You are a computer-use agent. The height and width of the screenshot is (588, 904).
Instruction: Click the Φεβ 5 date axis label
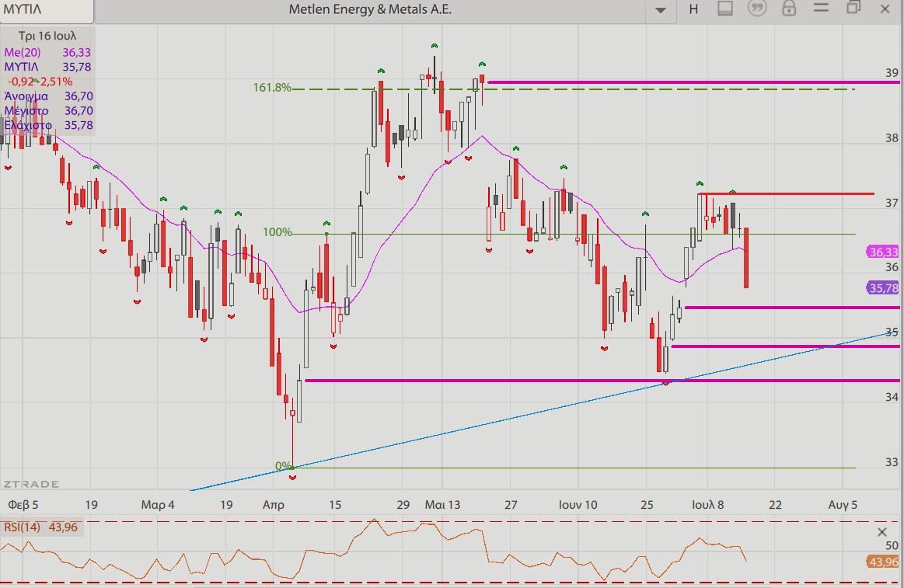(23, 505)
